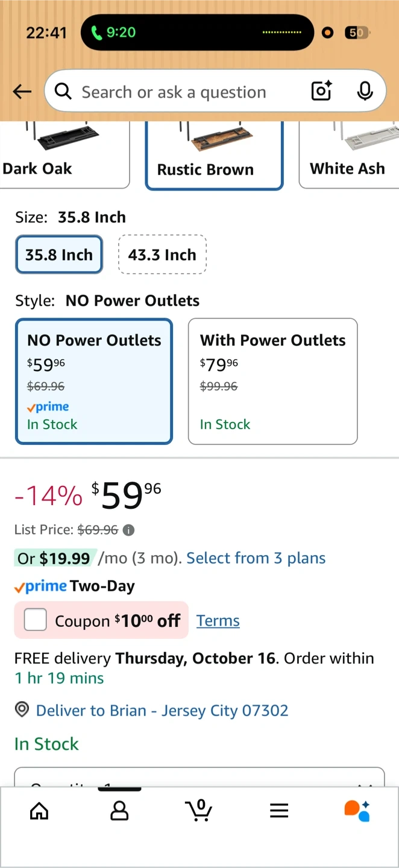The width and height of the screenshot is (399, 868).
Task: Go to the Home tab
Action: pos(39,811)
